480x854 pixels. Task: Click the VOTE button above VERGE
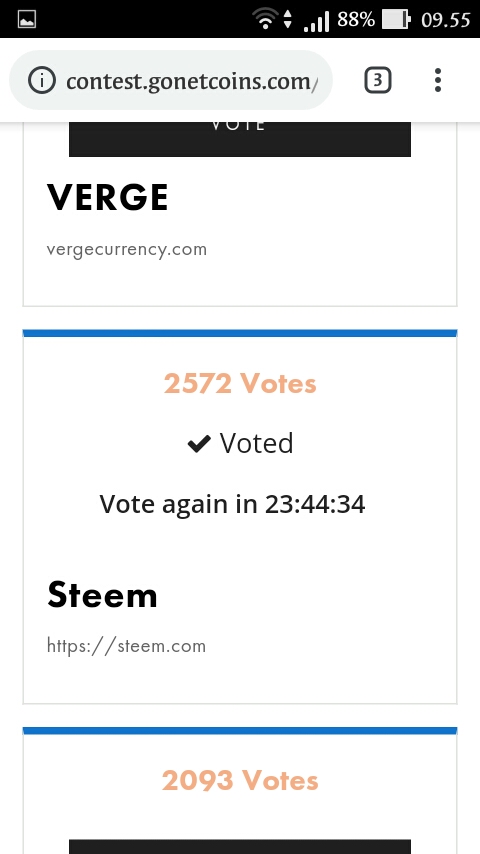tap(240, 139)
